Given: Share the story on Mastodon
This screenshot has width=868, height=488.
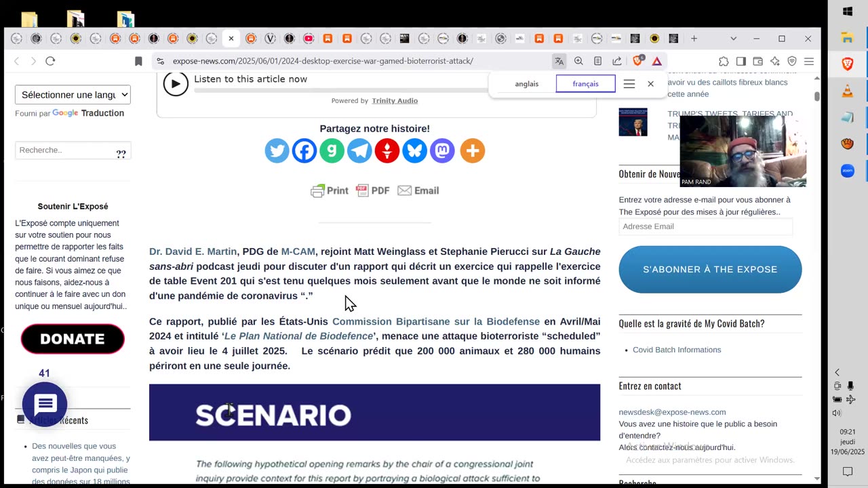Looking at the screenshot, I should coord(443,150).
